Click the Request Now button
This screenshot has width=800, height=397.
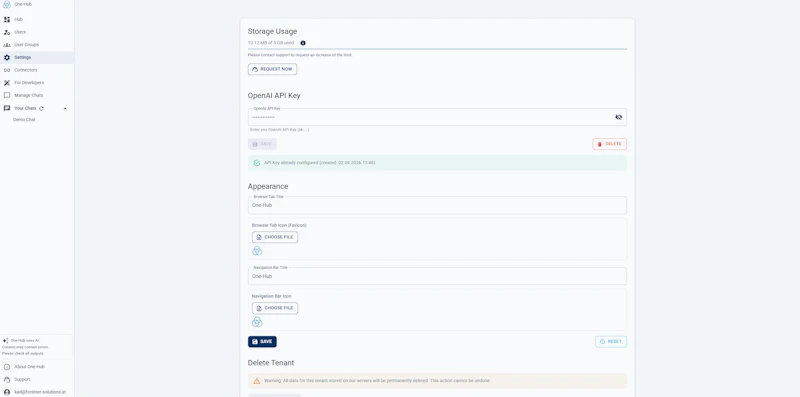pyautogui.click(x=272, y=69)
